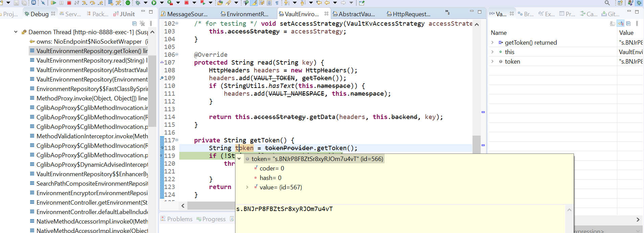Image resolution: width=644 pixels, height=233 pixels.
Task: Switch to the JUnit tab
Action: (x=124, y=14)
